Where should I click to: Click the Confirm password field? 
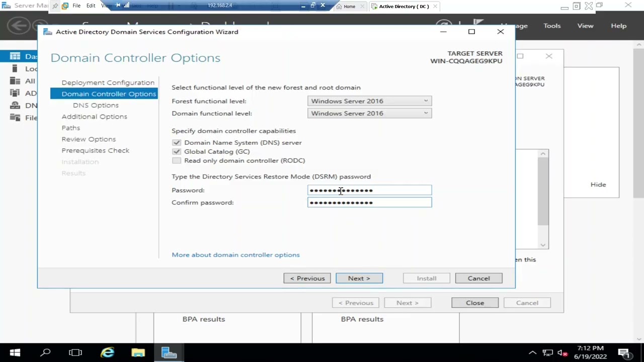tap(369, 202)
